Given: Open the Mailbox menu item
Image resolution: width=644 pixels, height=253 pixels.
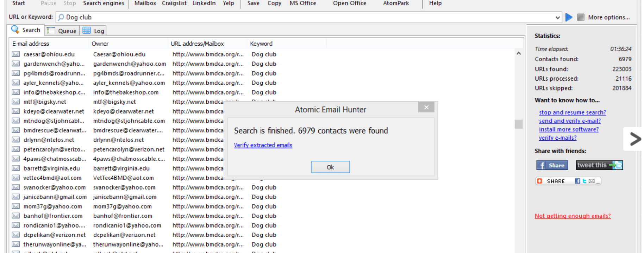Looking at the screenshot, I should point(145,3).
